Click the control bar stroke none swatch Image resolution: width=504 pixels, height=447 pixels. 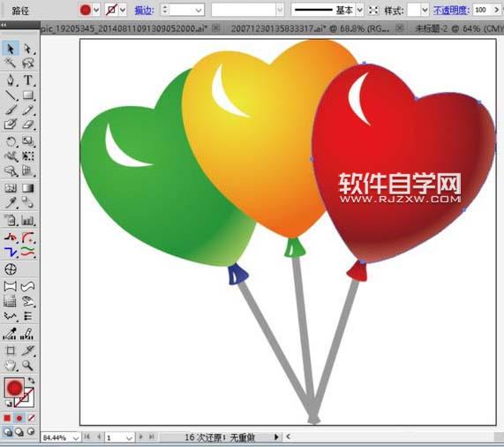click(x=111, y=11)
